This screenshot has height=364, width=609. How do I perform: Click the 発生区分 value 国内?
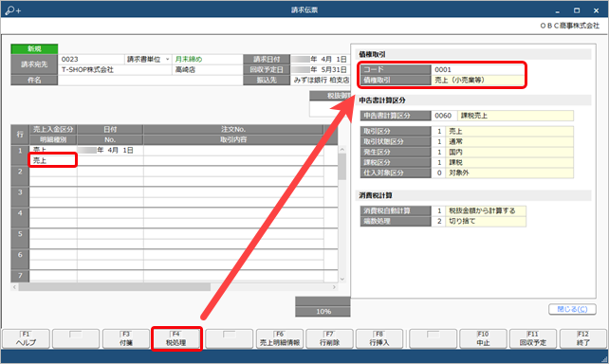[x=509, y=152]
